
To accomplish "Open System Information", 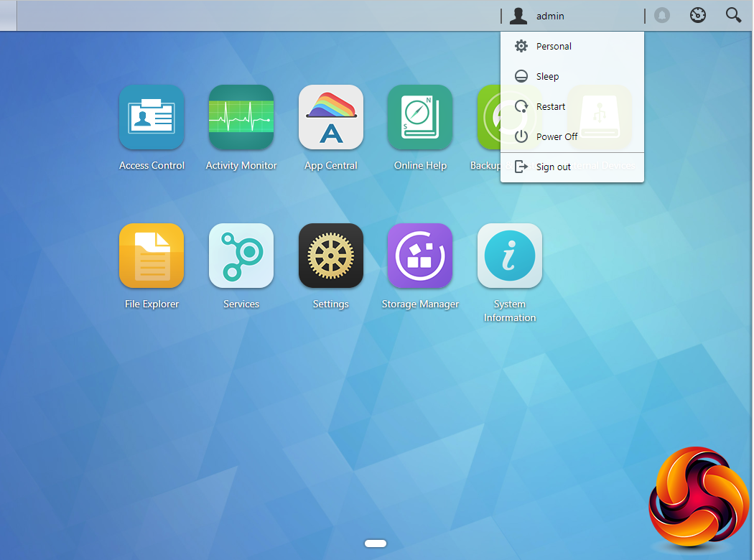I will pos(510,256).
